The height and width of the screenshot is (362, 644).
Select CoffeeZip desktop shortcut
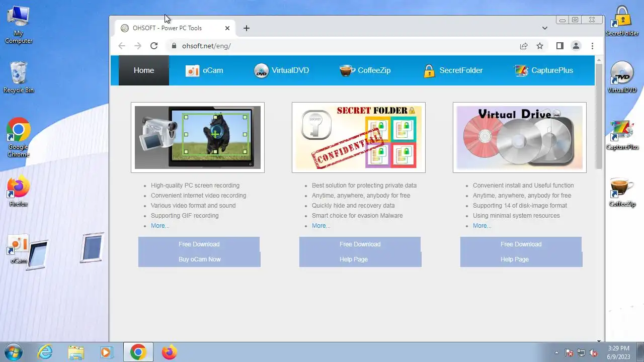pos(622,192)
